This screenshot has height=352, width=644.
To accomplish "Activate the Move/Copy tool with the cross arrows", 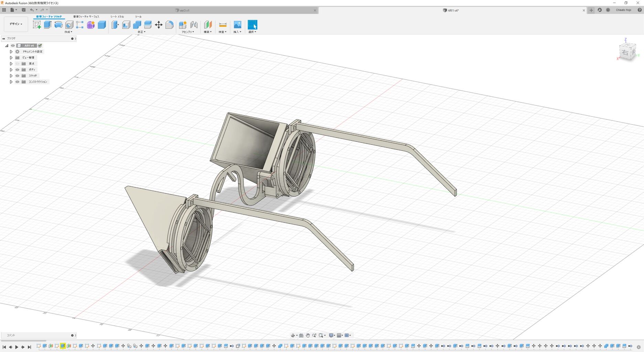I will pyautogui.click(x=159, y=25).
